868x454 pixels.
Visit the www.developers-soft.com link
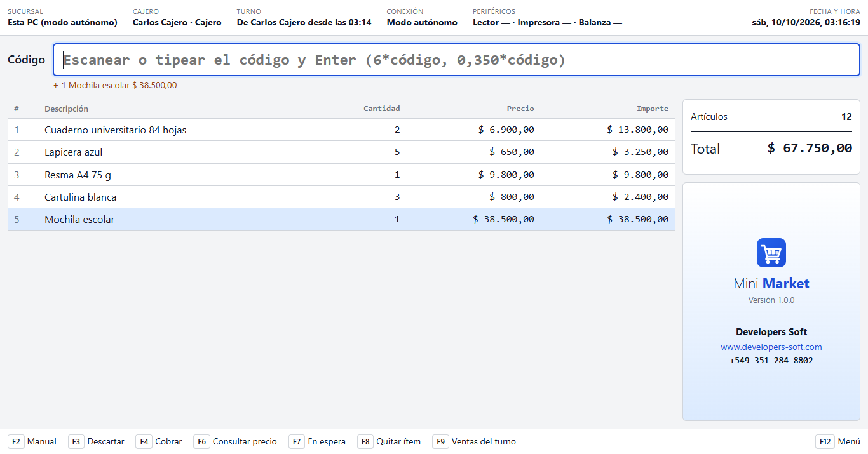point(771,347)
